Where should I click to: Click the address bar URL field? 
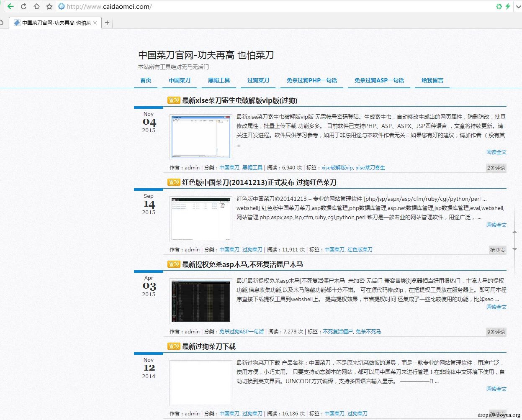coord(251,6)
